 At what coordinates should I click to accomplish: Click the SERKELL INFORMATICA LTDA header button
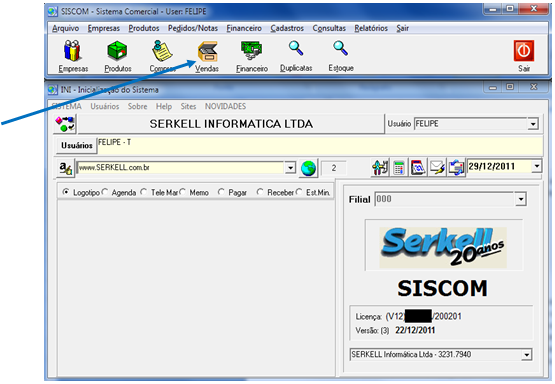coord(231,124)
